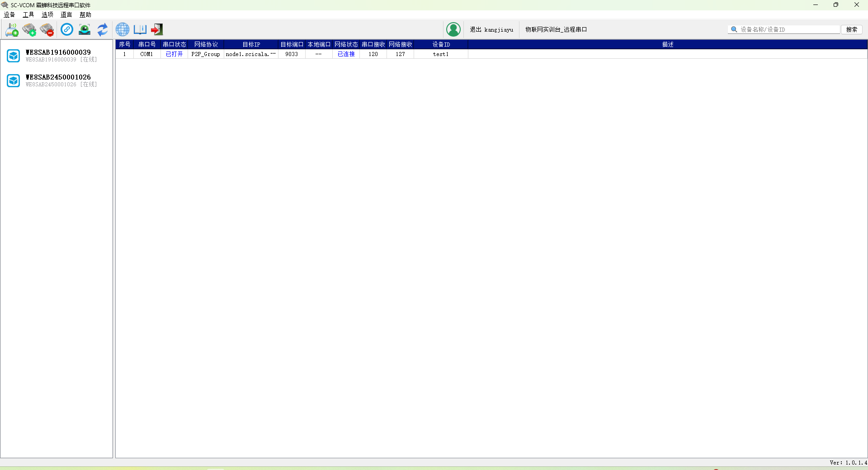The image size is (868, 470).
Task: Click the globe icon in toolbar
Action: pos(122,30)
